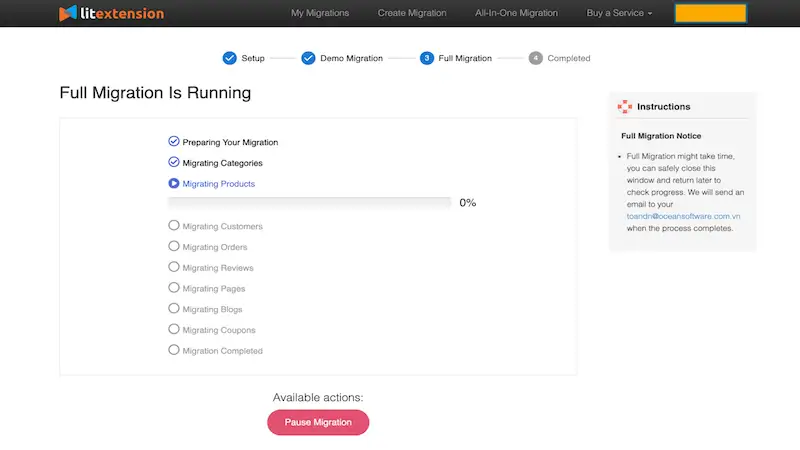Click the Setup step checkmark icon
This screenshot has height=450, width=800.
pyautogui.click(x=230, y=58)
